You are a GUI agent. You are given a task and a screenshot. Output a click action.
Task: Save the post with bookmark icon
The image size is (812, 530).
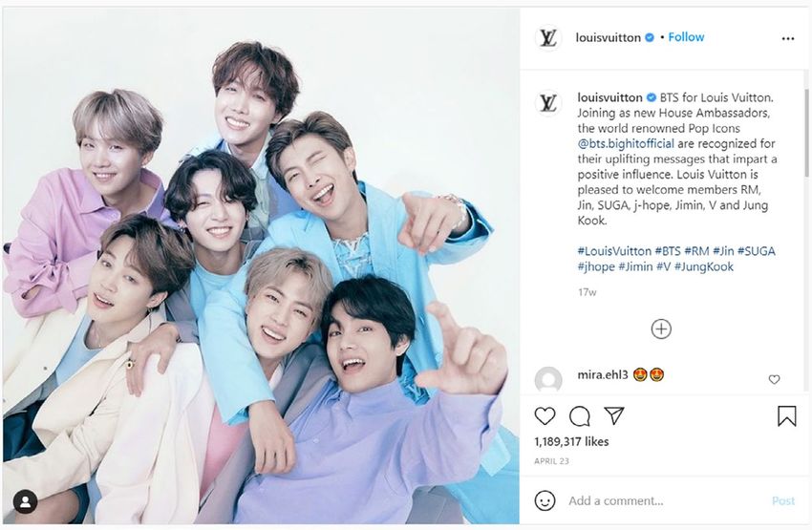pos(786,415)
